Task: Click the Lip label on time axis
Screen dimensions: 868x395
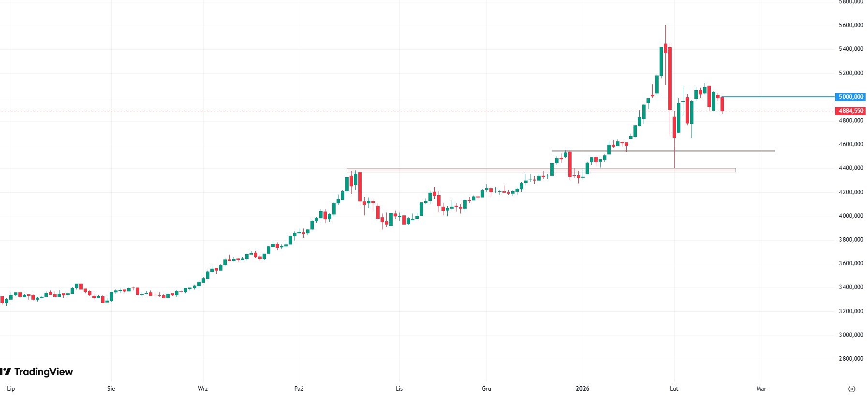Action: click(x=11, y=389)
